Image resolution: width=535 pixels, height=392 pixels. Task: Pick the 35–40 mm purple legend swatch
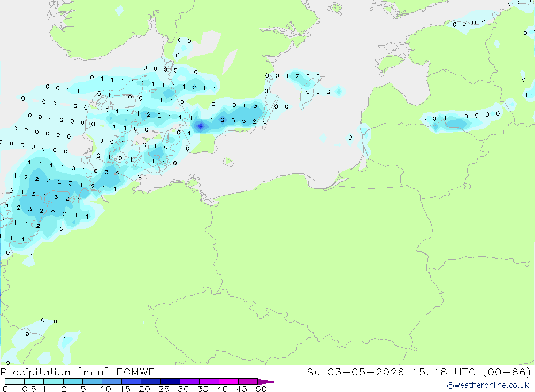(209, 381)
